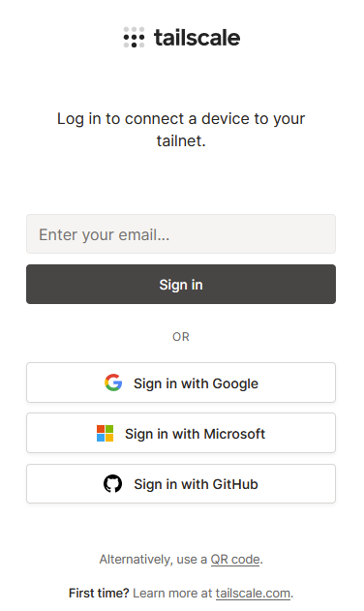
Task: Click the bold First time? text
Action: click(x=99, y=593)
